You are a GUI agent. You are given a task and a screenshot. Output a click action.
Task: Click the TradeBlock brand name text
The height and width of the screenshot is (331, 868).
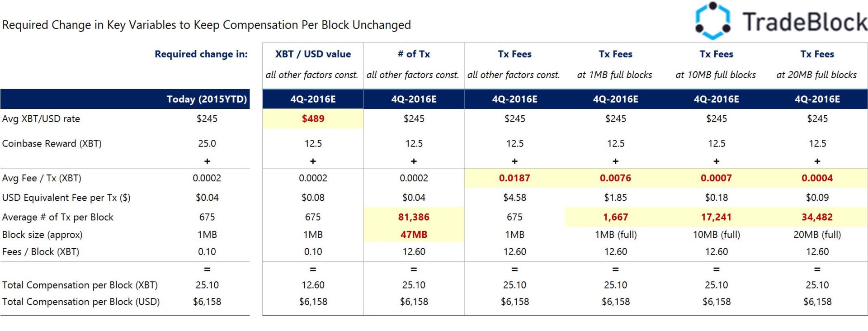(x=805, y=22)
